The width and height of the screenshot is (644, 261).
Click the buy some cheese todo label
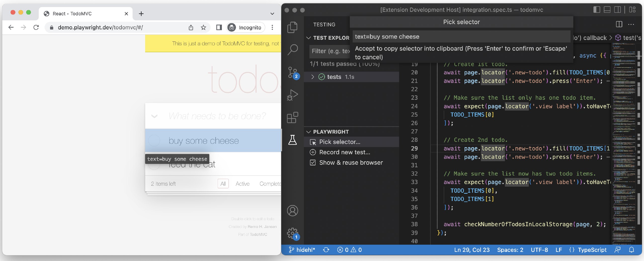[204, 141]
